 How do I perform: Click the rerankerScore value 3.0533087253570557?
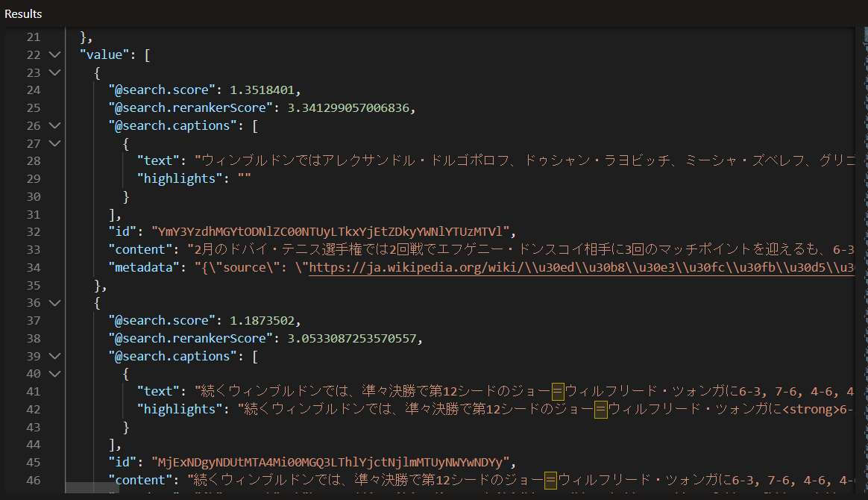pos(351,338)
